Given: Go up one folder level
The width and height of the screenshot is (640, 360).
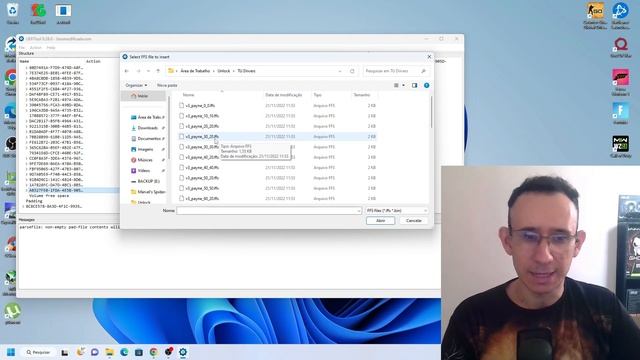Looking at the screenshot, I should [158, 71].
